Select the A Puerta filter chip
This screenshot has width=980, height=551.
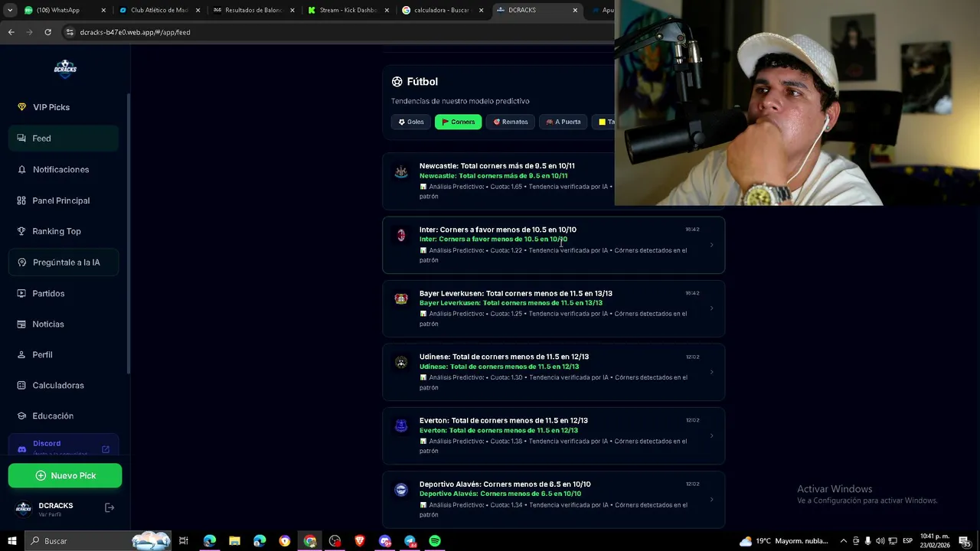(563, 122)
